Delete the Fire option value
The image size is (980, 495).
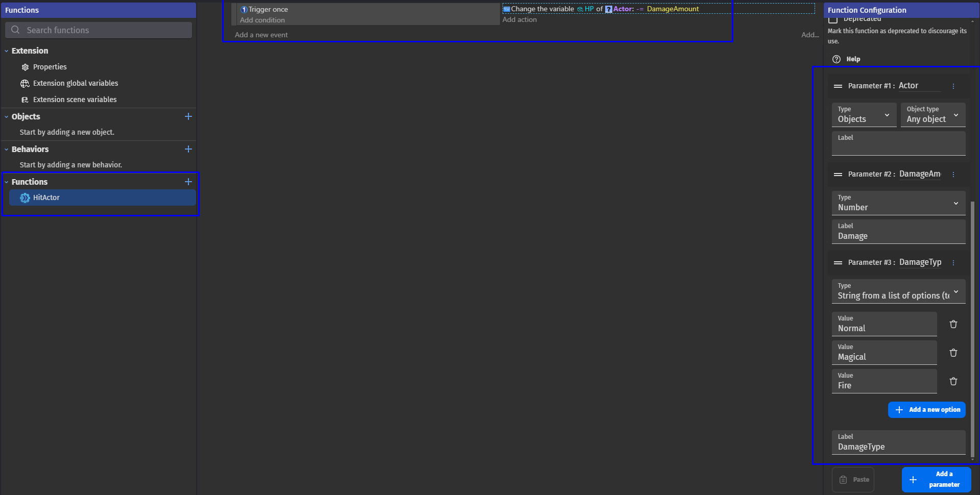[x=953, y=381]
